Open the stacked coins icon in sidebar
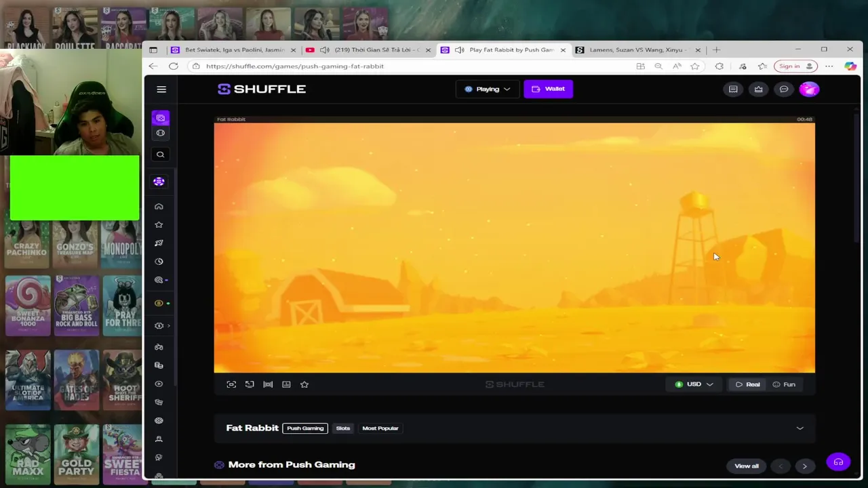This screenshot has width=868, height=488. click(159, 365)
